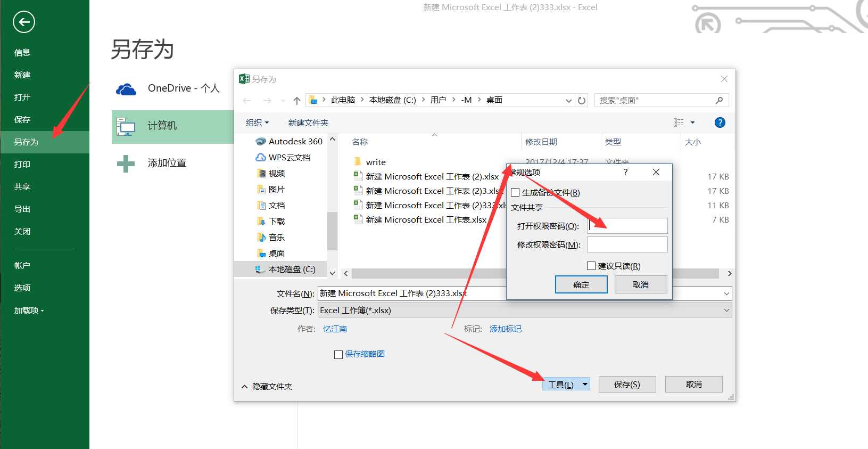Image resolution: width=868 pixels, height=449 pixels.
Task: Toggle 保存缩略图 checkbox
Action: click(338, 355)
